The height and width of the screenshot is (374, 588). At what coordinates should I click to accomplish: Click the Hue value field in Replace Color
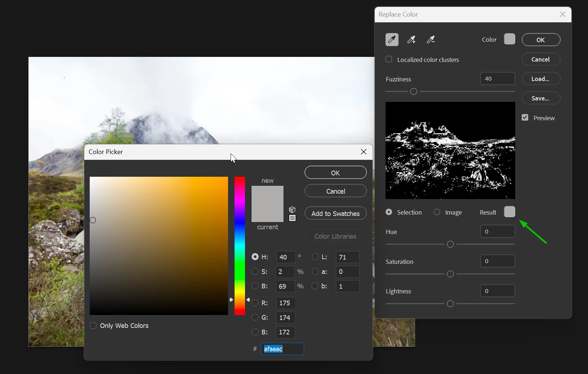pyautogui.click(x=498, y=231)
